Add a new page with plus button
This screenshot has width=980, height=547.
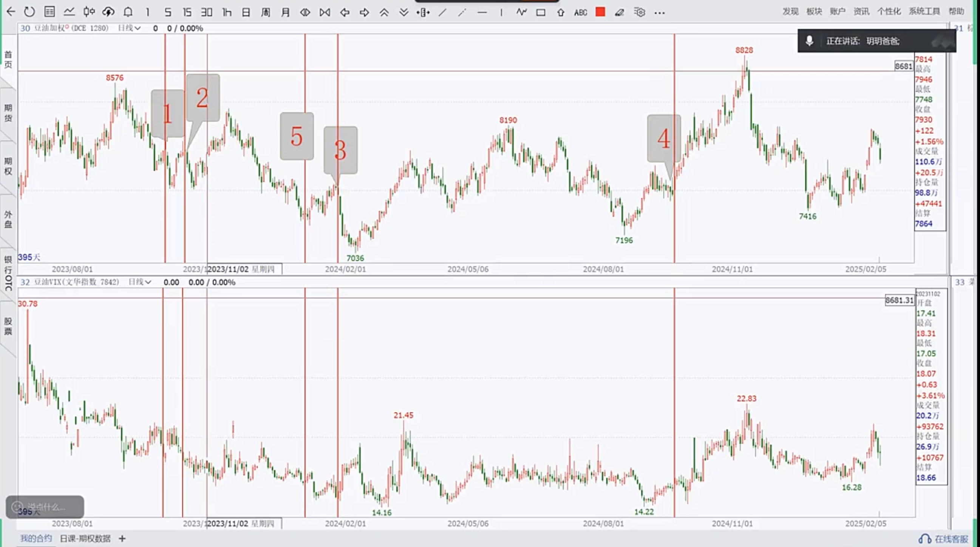coord(122,538)
